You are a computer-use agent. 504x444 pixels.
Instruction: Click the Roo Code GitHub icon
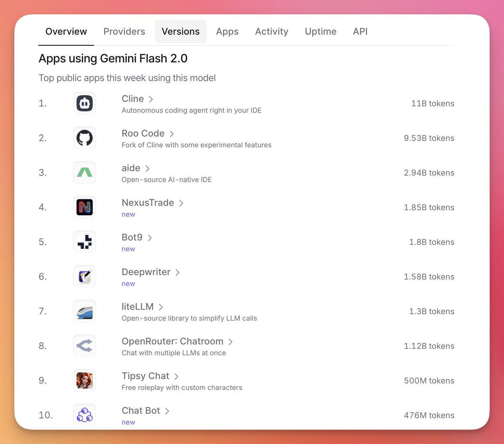pyautogui.click(x=84, y=138)
